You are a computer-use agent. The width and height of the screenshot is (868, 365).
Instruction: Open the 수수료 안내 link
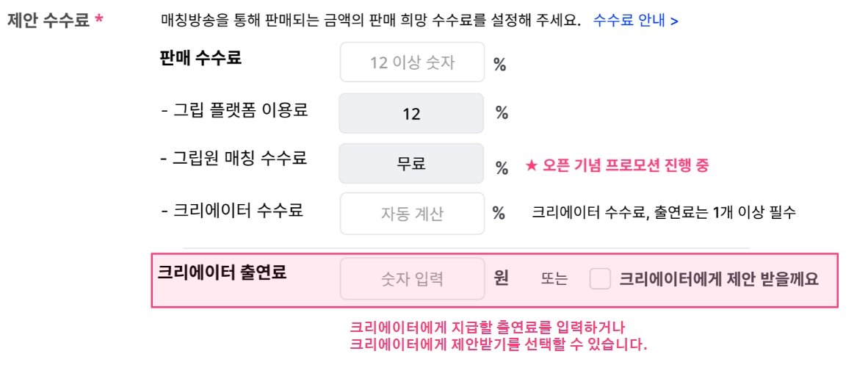(x=635, y=21)
